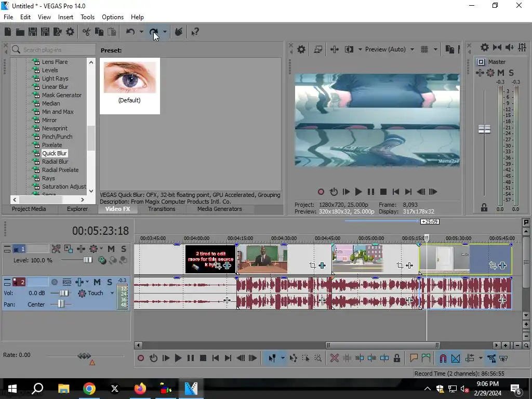
Task: Open split screen view dropdown arrow
Action: (360, 49)
